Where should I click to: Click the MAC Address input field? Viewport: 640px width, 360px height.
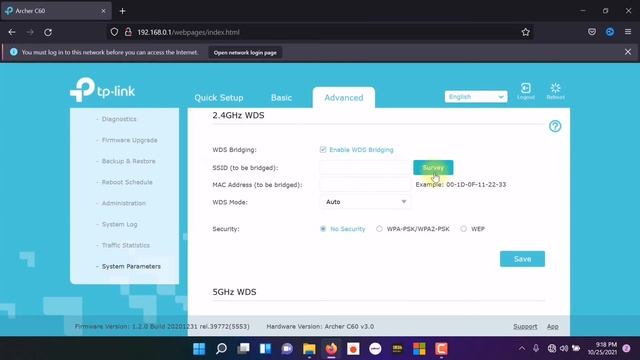pyautogui.click(x=365, y=184)
